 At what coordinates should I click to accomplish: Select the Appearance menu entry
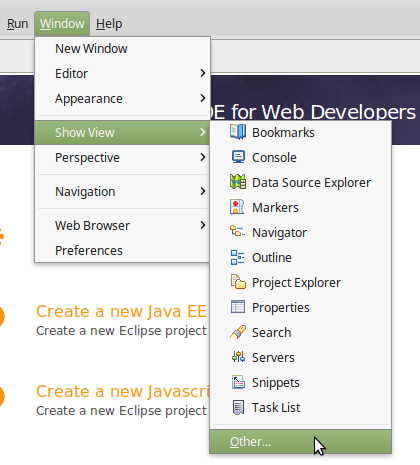pyautogui.click(x=122, y=98)
